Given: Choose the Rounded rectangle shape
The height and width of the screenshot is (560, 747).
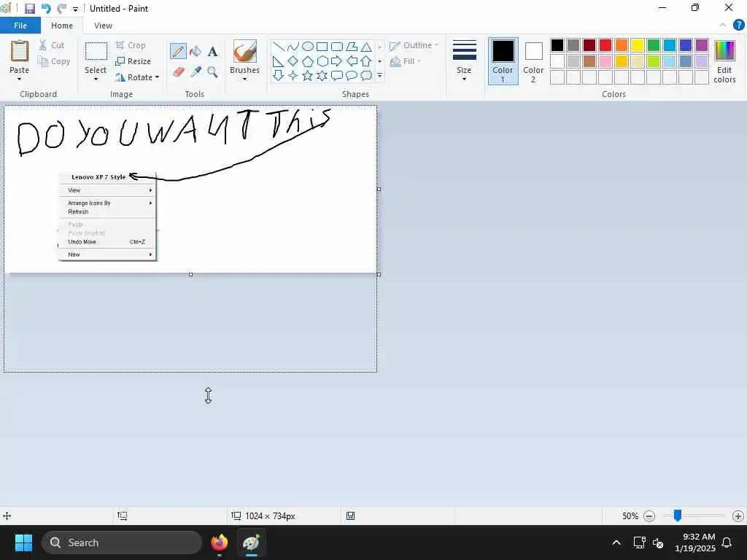Looking at the screenshot, I should tap(337, 46).
